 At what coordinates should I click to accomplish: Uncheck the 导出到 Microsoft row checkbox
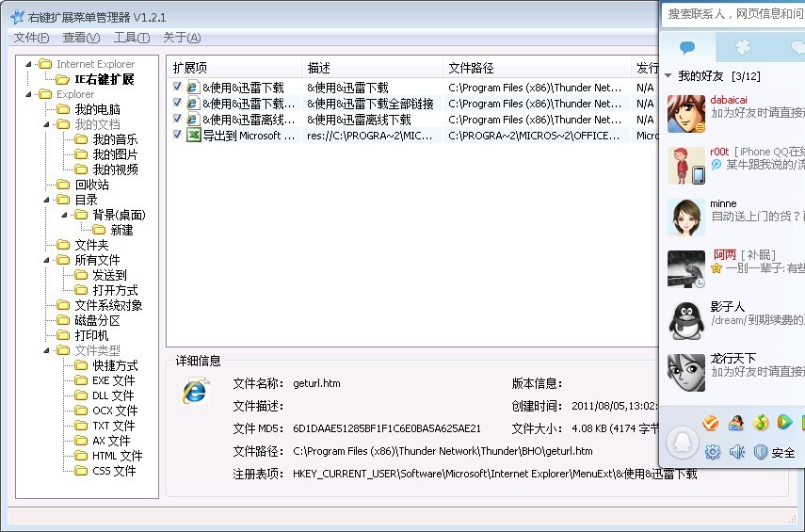177,134
